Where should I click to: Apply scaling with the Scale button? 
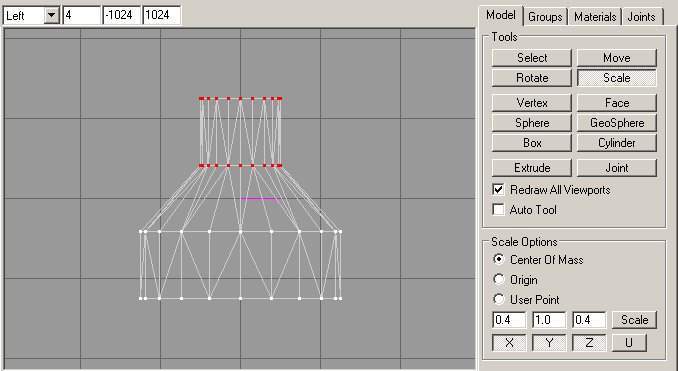point(634,320)
